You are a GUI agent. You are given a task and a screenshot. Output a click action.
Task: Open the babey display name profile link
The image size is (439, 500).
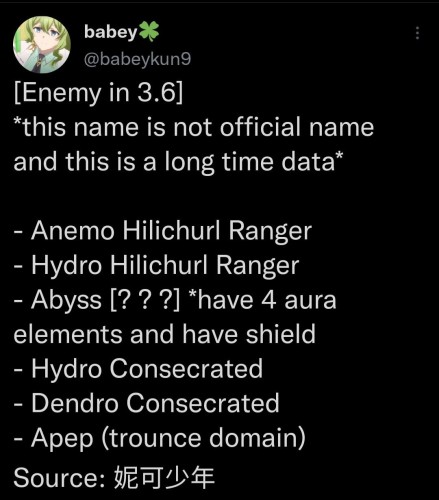click(x=111, y=32)
